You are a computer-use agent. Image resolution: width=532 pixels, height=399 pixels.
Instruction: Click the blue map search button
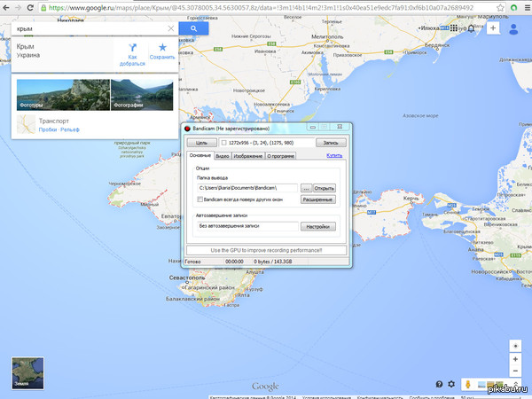pyautogui.click(x=193, y=28)
